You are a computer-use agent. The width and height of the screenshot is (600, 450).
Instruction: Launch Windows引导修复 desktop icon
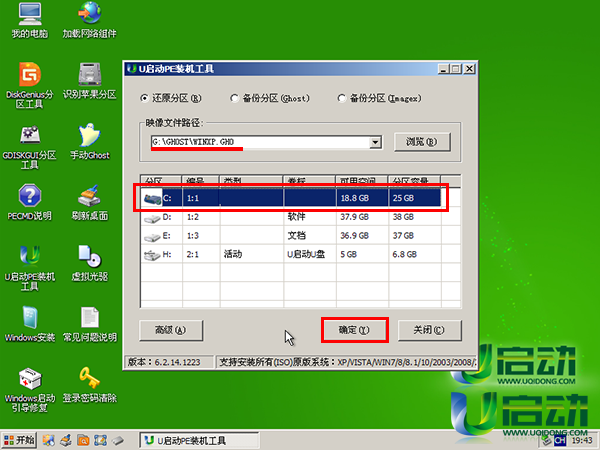pos(28,378)
